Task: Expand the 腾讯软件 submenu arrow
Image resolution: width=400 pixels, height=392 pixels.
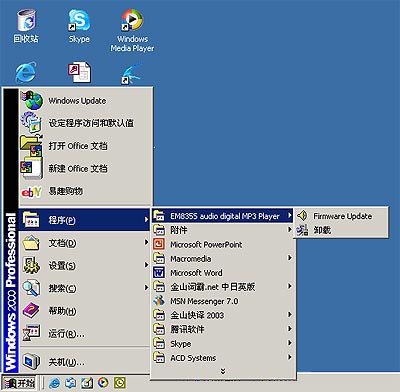Action: 290,328
